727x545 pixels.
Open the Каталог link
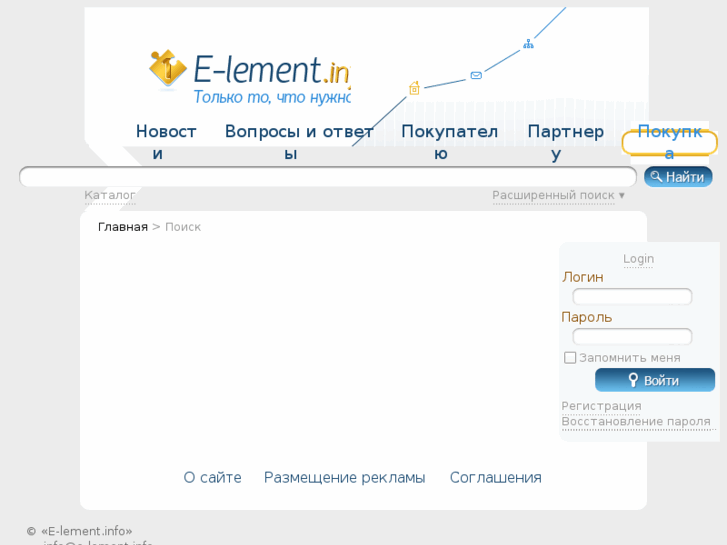[110, 195]
